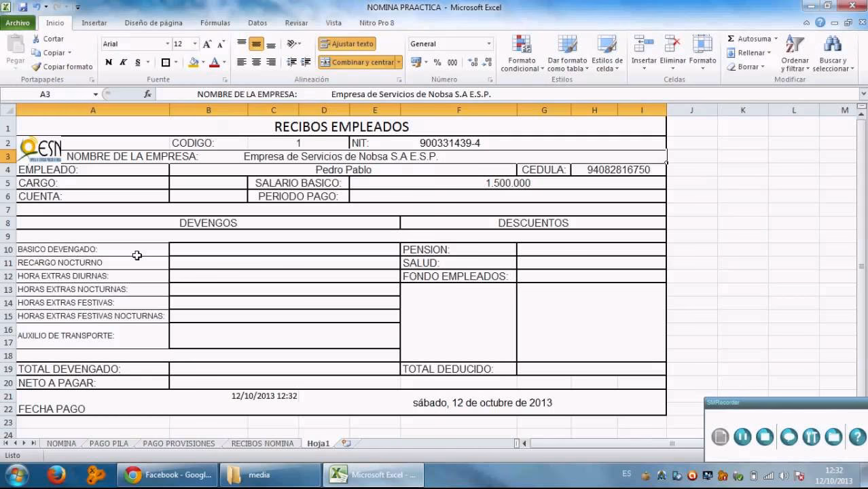Click the Pegar clipboard icon
Image resolution: width=868 pixels, height=489 pixels.
[16, 45]
